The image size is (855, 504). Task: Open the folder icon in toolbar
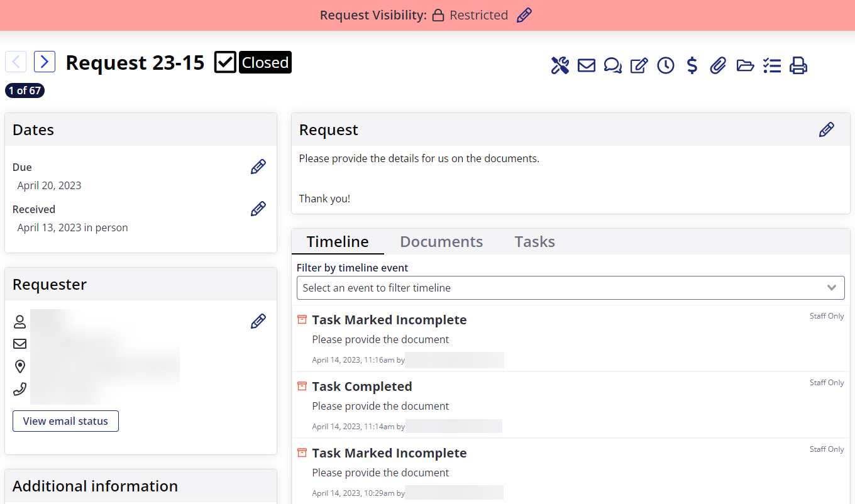pyautogui.click(x=745, y=65)
